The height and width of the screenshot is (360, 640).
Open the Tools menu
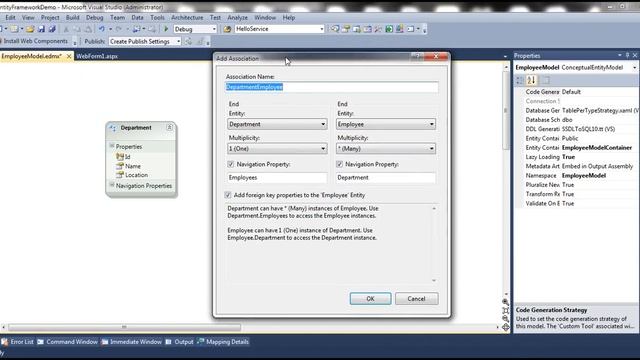(x=157, y=18)
